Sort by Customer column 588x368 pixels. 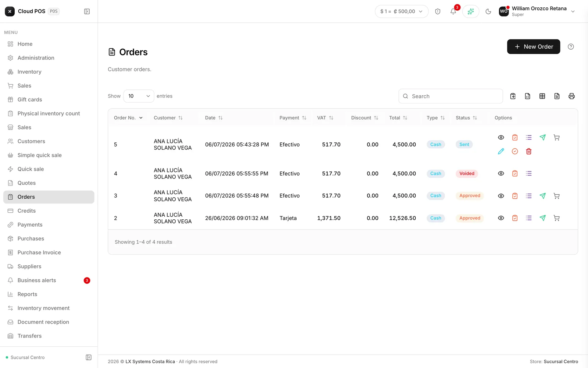168,118
